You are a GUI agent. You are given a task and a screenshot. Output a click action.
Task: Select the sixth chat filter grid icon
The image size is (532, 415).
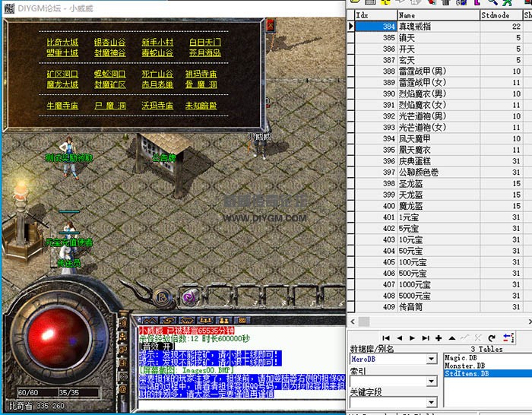[242, 320]
